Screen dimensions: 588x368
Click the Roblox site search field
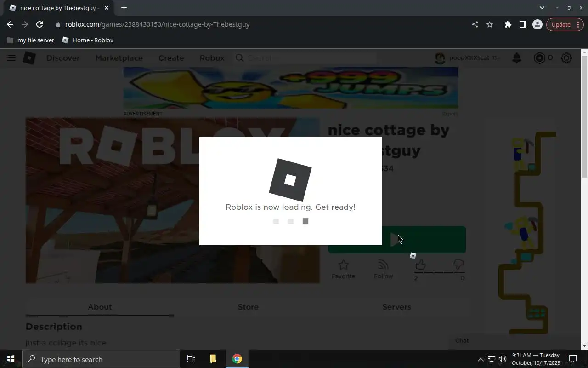(305, 58)
